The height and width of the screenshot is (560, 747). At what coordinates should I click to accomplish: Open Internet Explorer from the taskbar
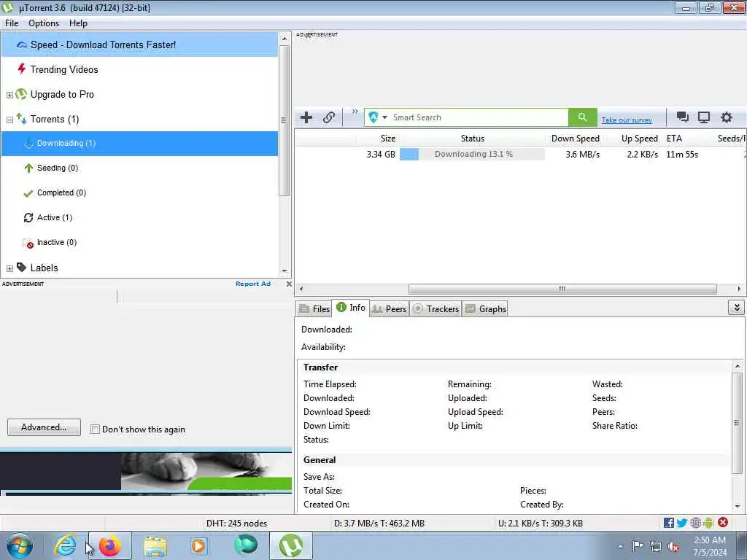[x=65, y=545]
